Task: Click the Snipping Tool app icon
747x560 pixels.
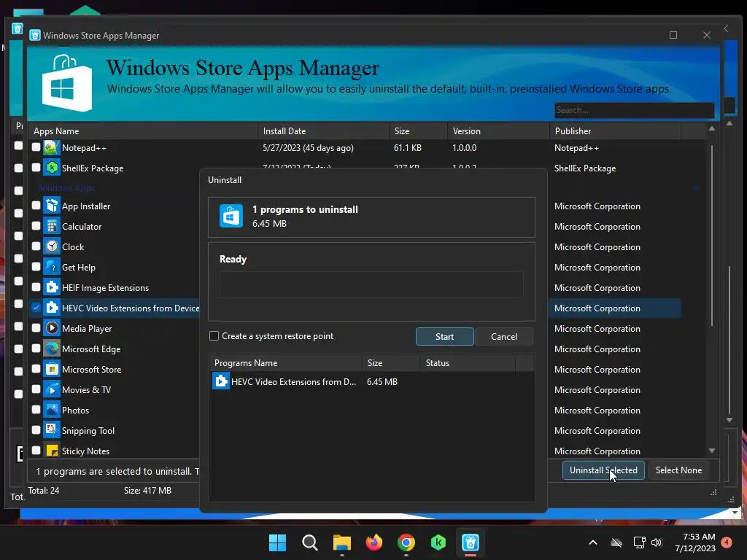Action: coord(52,430)
